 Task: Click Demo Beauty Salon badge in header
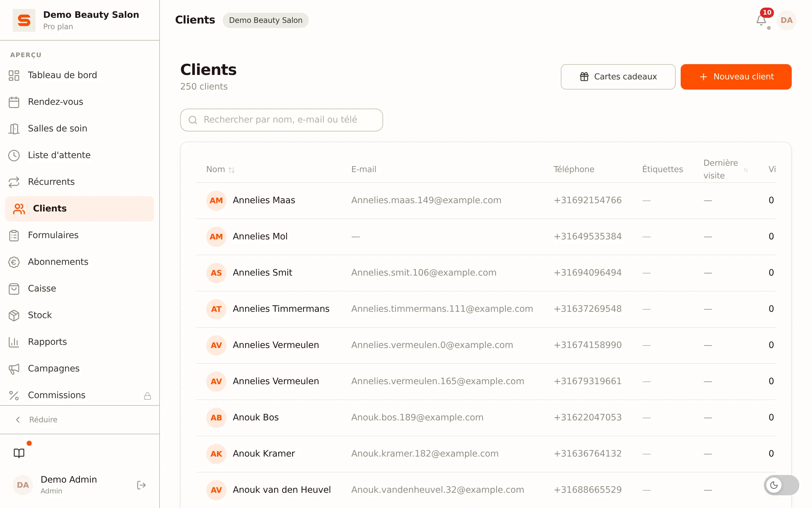pos(265,20)
